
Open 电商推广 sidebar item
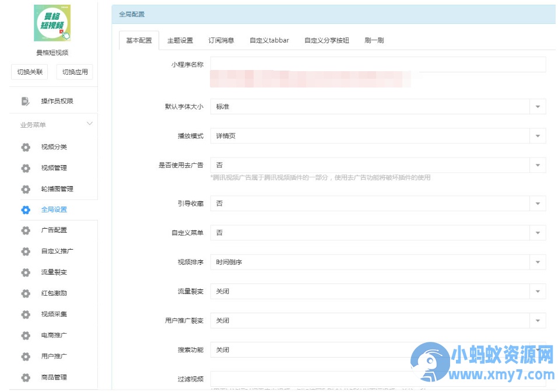click(x=54, y=335)
